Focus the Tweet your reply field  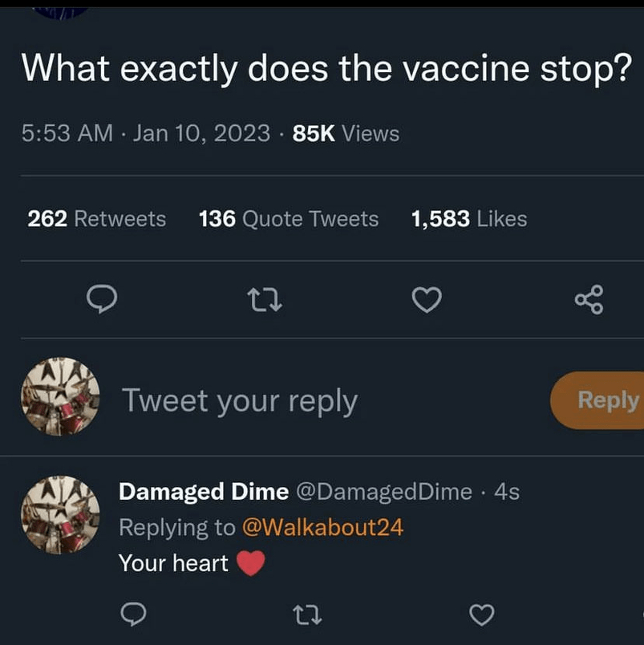[x=239, y=400]
